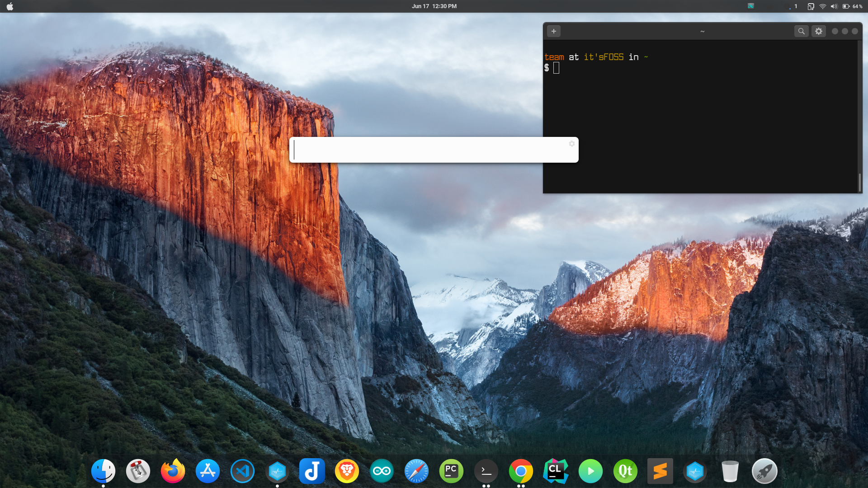This screenshot has height=488, width=868.
Task: Open the Wi-Fi network indicator
Action: [x=823, y=6]
